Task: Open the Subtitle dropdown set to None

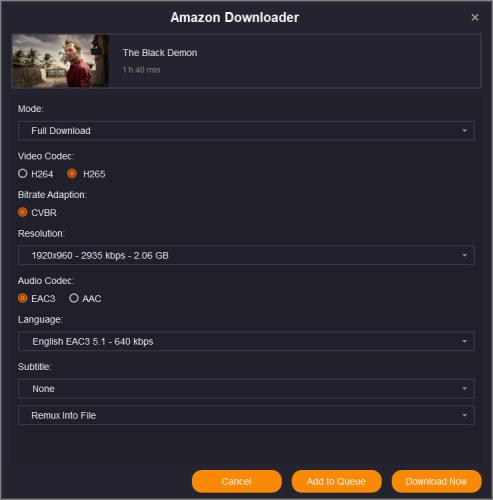Action: point(246,389)
